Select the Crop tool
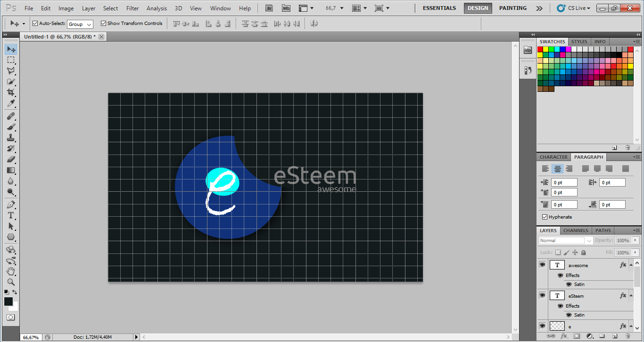Viewport: 644px width, 342px height. click(11, 92)
